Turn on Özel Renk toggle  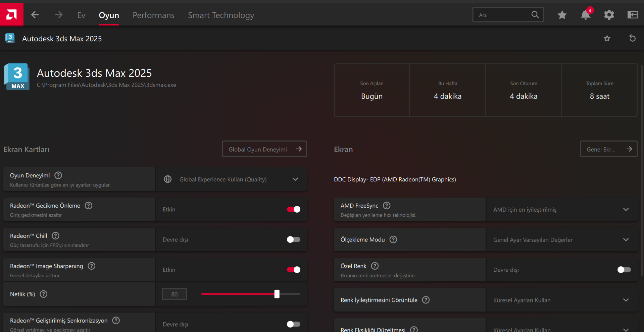pyautogui.click(x=624, y=270)
